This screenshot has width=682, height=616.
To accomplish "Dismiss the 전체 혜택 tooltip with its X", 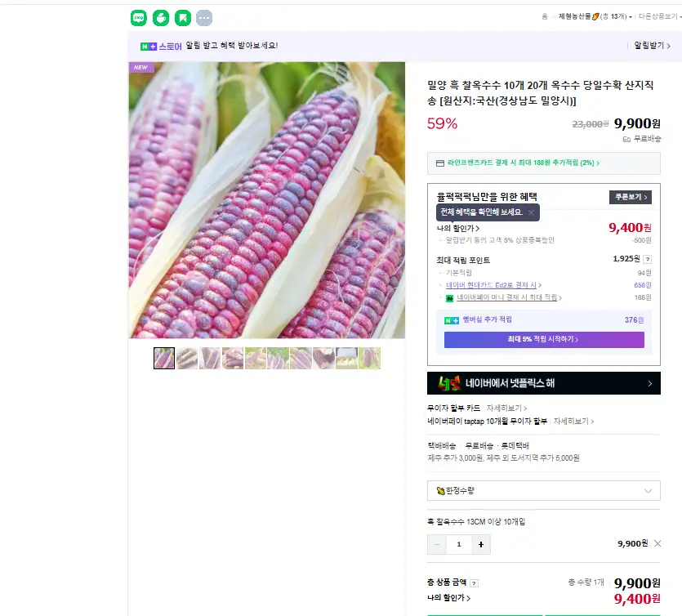I will [x=531, y=212].
